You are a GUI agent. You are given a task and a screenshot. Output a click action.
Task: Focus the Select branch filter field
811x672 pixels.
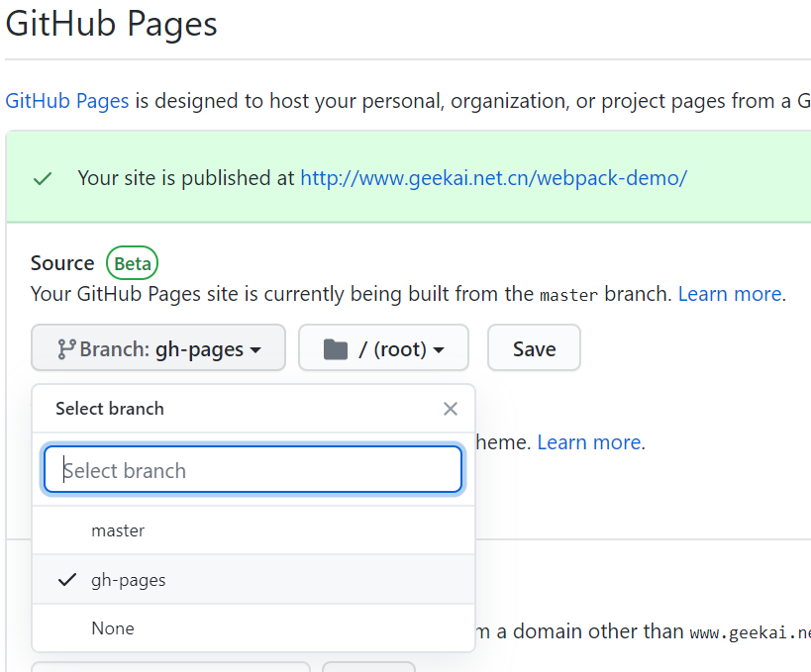[253, 469]
